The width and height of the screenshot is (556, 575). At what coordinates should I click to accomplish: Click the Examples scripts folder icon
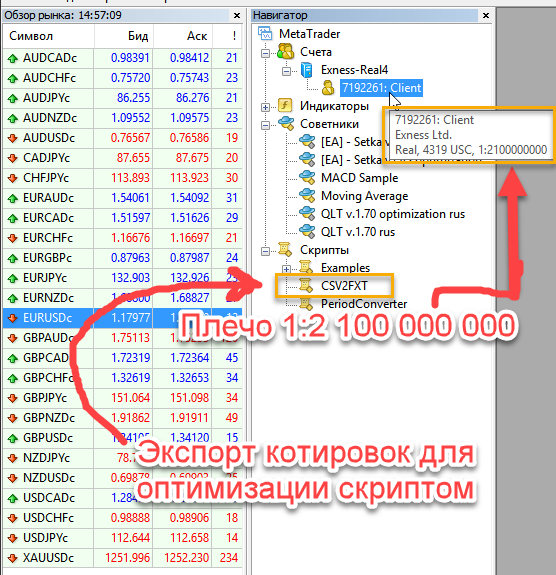(306, 268)
